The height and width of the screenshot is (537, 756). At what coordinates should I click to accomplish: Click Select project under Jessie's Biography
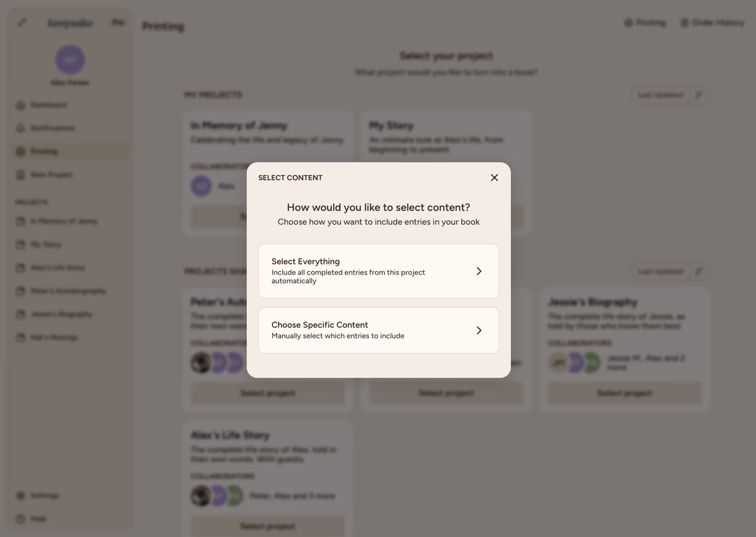(x=624, y=393)
